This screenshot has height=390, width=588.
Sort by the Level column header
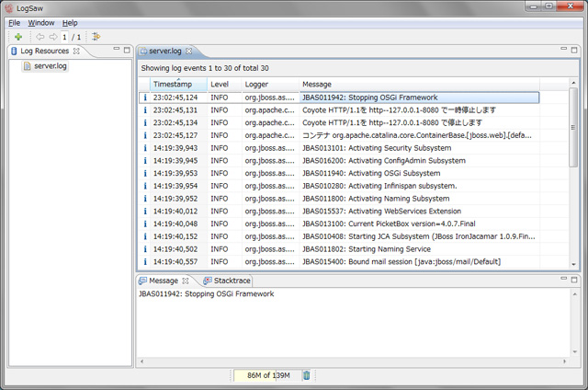tap(224, 84)
